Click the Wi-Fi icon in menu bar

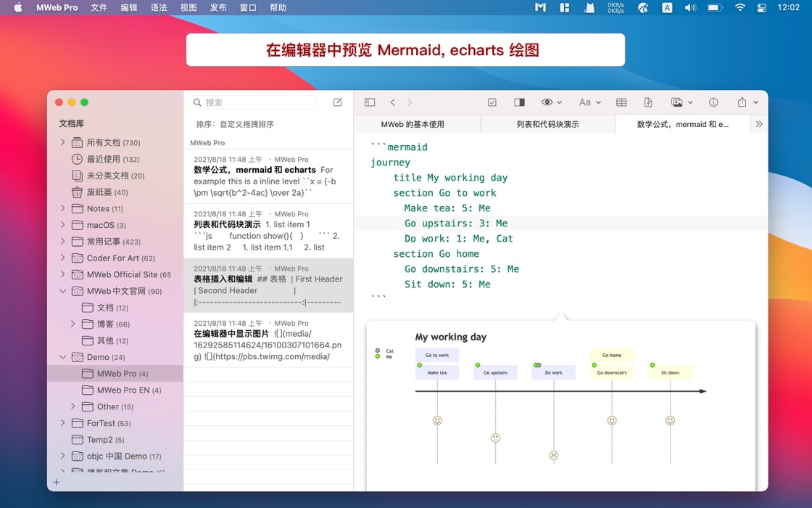pos(740,7)
